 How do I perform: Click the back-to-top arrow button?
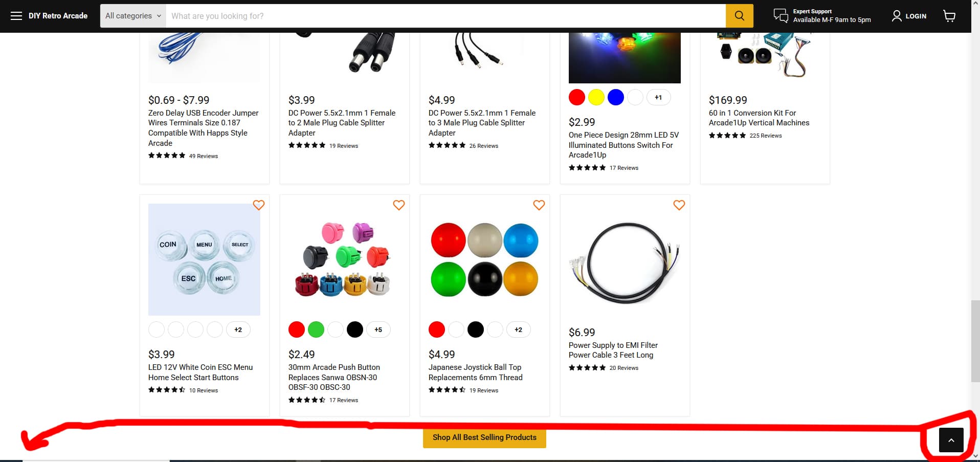[x=951, y=440]
